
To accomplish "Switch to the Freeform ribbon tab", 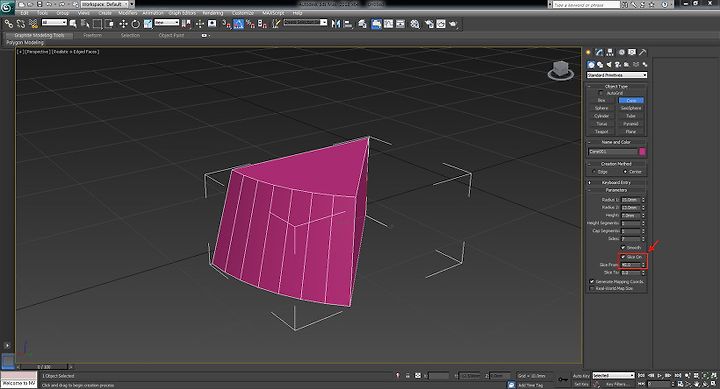I will (x=92, y=35).
